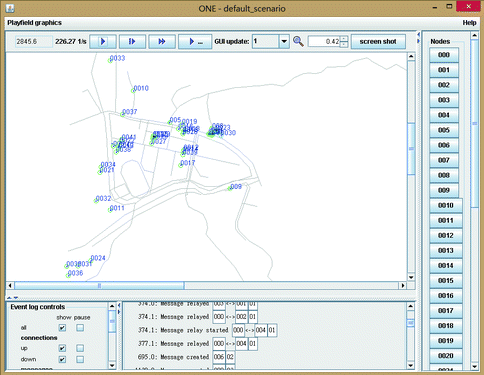This screenshot has height=375, width=484.
Task: Select node o018 in Nodes list
Action: click(x=446, y=326)
